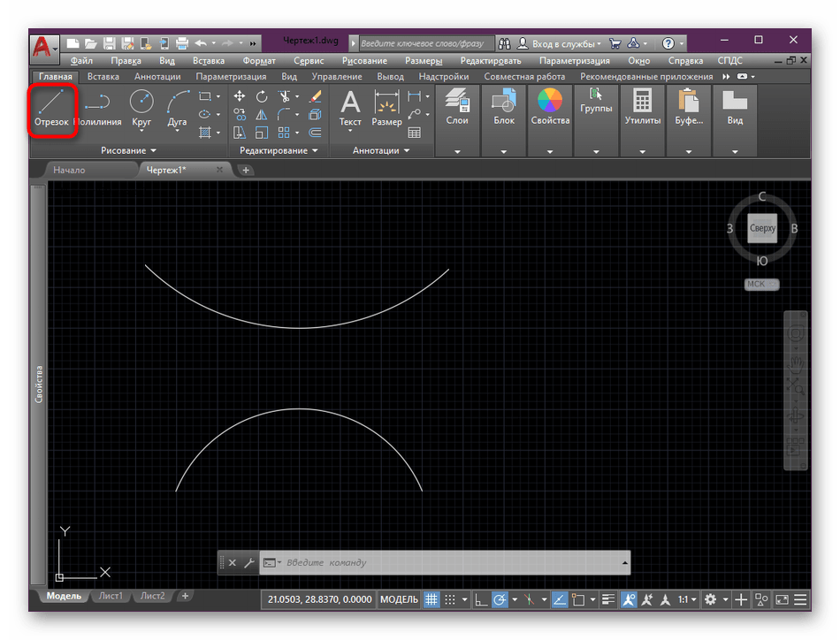This screenshot has height=640, width=840.
Task: Toggle ortho mode in status bar
Action: [480, 599]
